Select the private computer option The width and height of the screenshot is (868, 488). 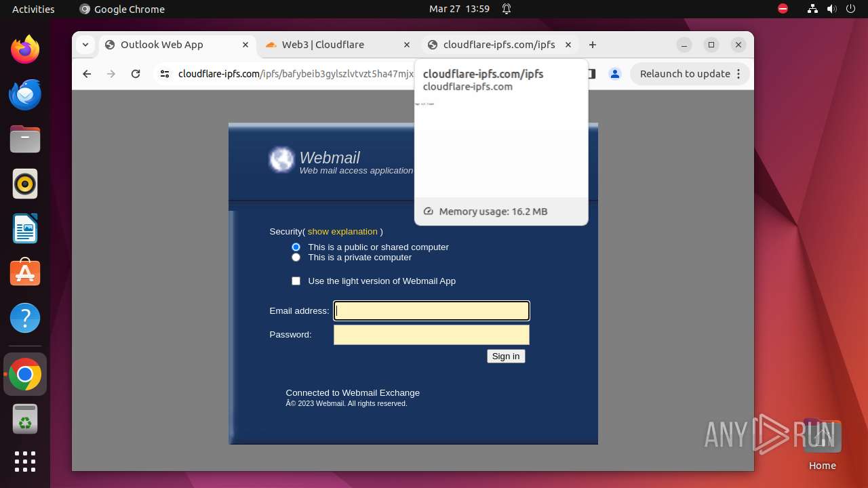296,258
